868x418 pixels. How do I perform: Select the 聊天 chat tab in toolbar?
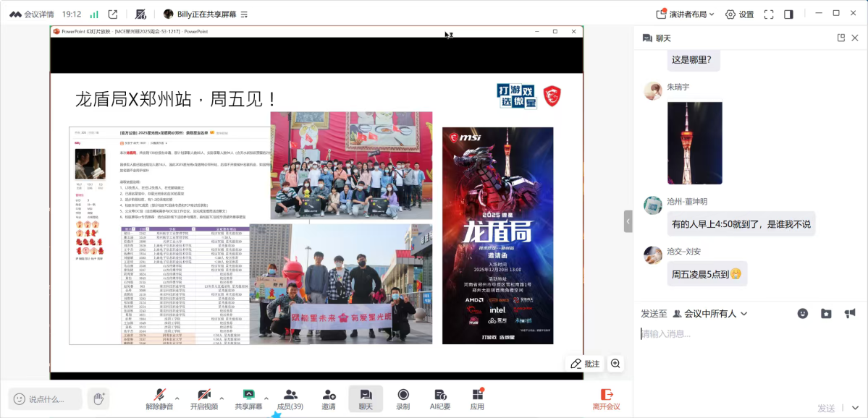[x=366, y=398]
